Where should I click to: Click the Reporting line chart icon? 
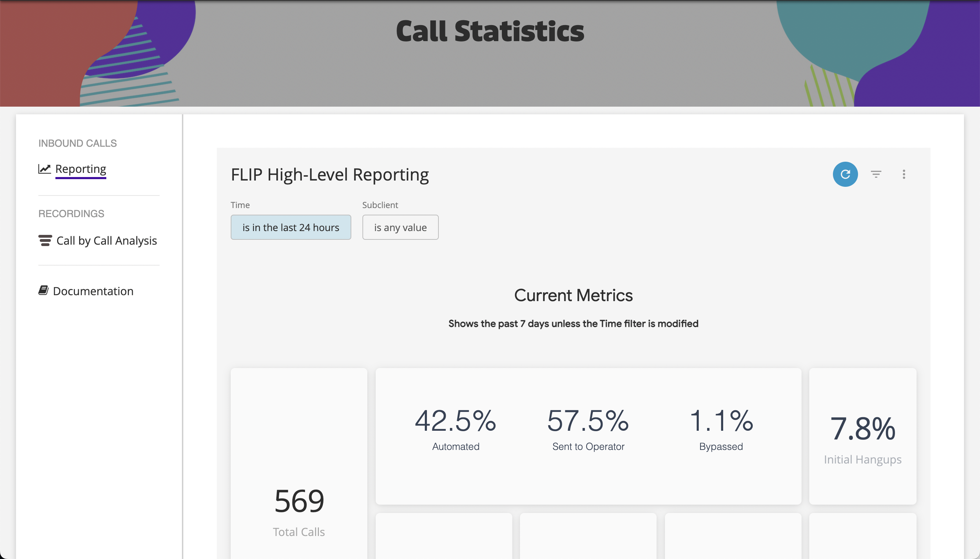click(x=45, y=169)
